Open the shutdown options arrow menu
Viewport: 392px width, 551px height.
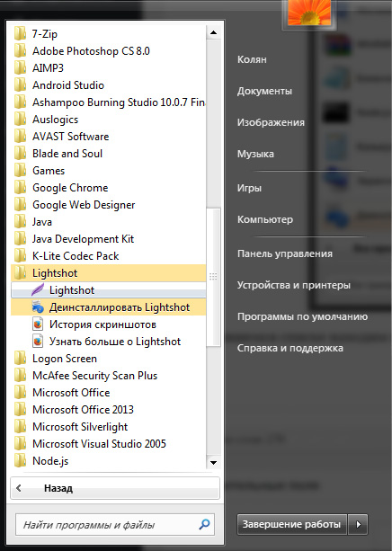pos(358,524)
